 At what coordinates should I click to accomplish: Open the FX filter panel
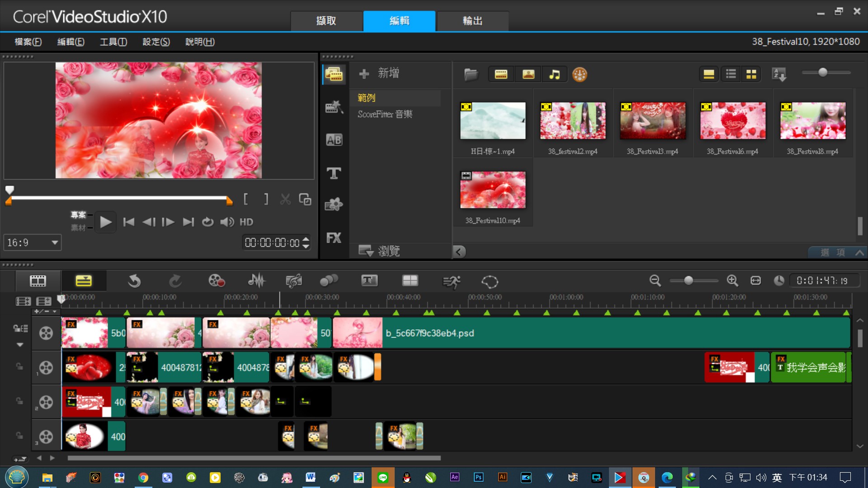[334, 238]
